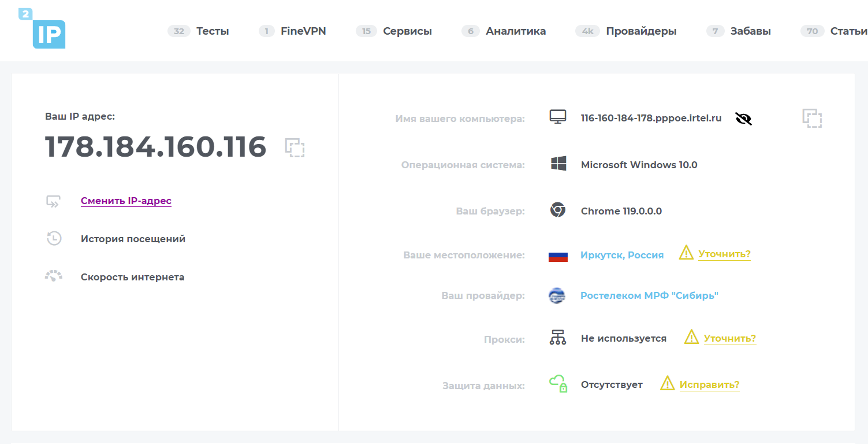
Task: Click the Windows logo icon
Action: 558,164
